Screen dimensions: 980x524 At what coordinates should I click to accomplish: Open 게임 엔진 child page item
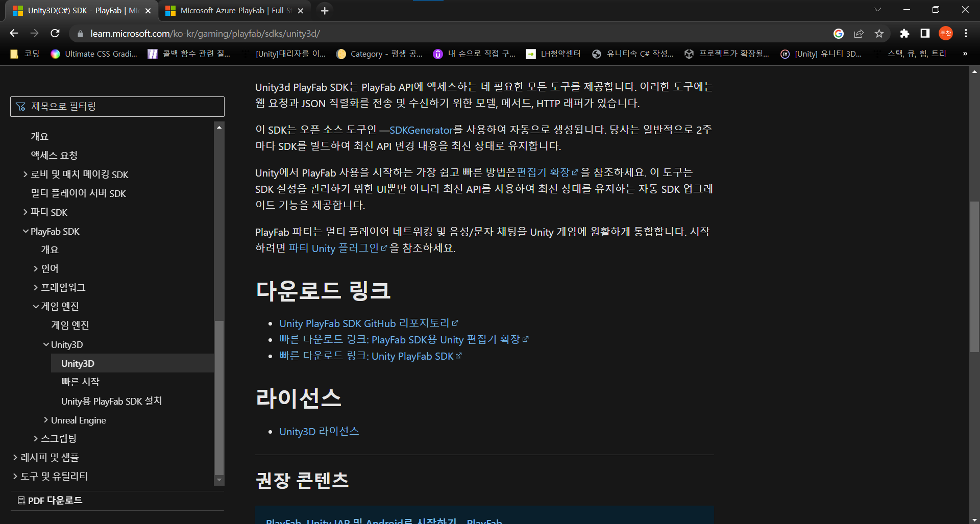pos(70,325)
